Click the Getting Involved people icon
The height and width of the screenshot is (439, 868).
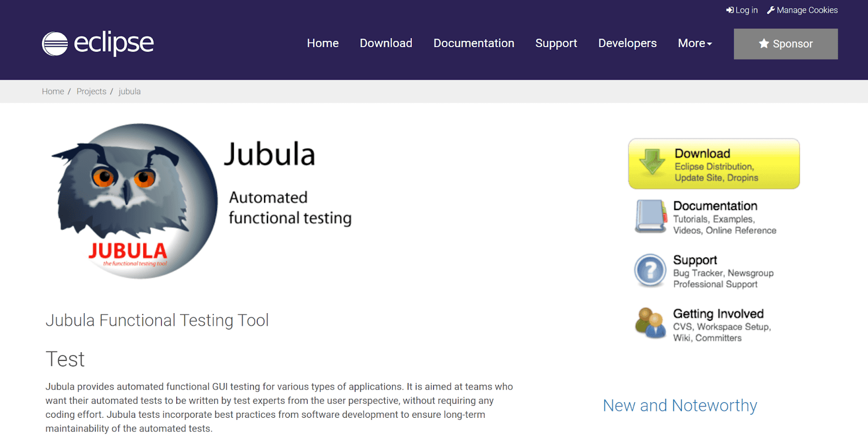pos(650,323)
